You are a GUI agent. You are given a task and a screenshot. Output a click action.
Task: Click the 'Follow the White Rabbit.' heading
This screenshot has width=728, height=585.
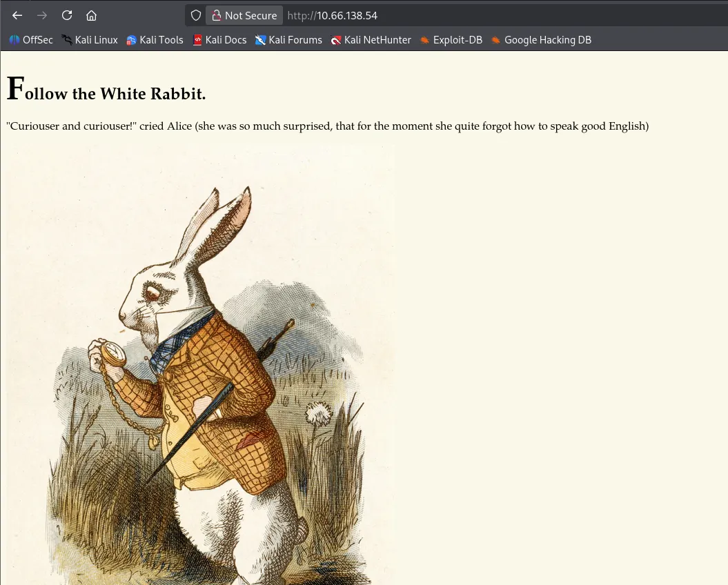106,92
